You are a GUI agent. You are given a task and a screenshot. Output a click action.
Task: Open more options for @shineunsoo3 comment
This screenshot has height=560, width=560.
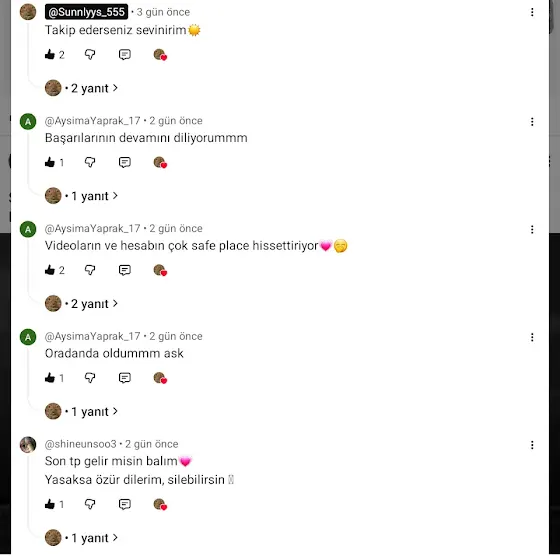pos(532,445)
